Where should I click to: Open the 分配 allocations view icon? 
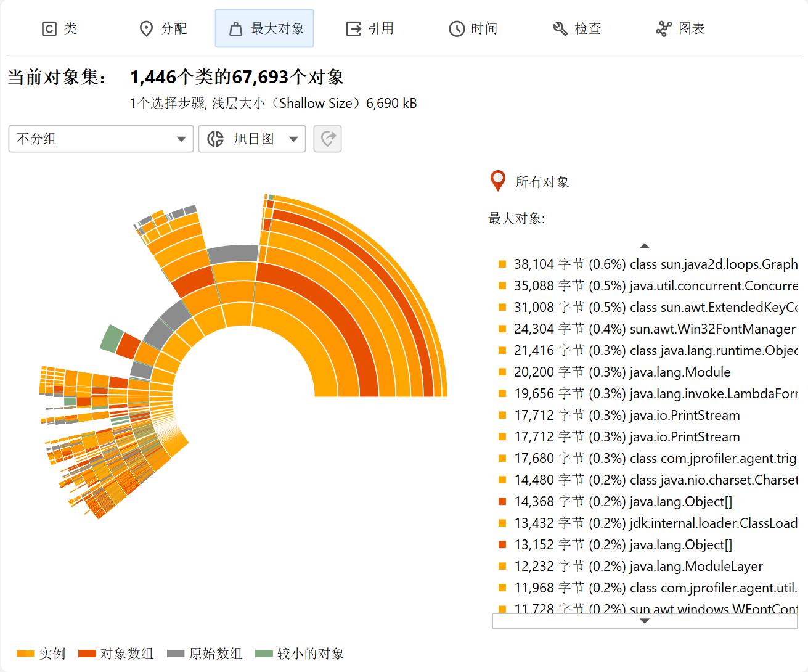(146, 29)
